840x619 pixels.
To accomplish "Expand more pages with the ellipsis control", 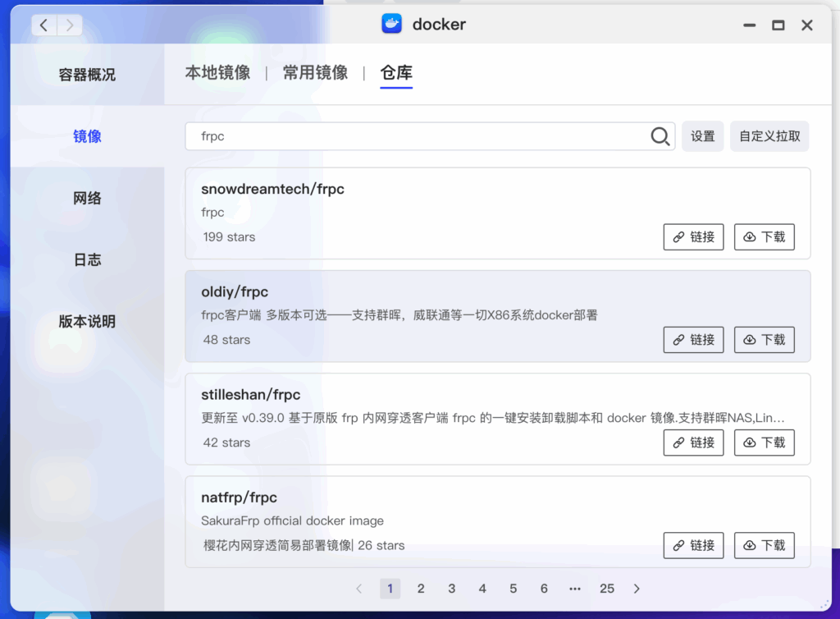I will point(575,589).
